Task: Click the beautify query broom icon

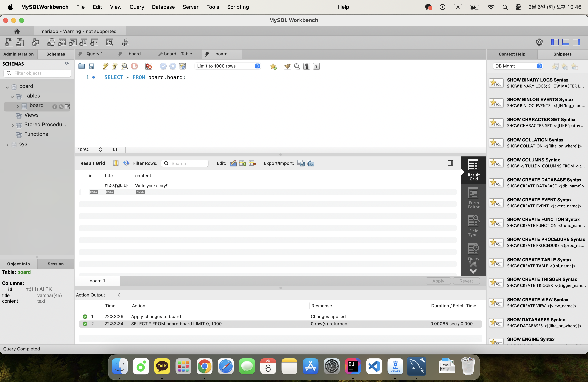Action: click(x=287, y=66)
